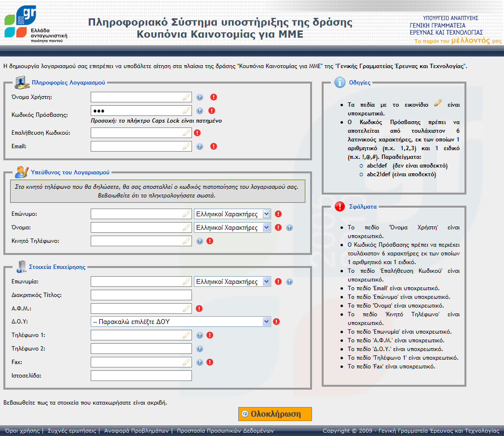This screenshot has height=436, width=504.
Task: Click the error icon beside Α.Φ.Μ. field
Action: click(199, 309)
